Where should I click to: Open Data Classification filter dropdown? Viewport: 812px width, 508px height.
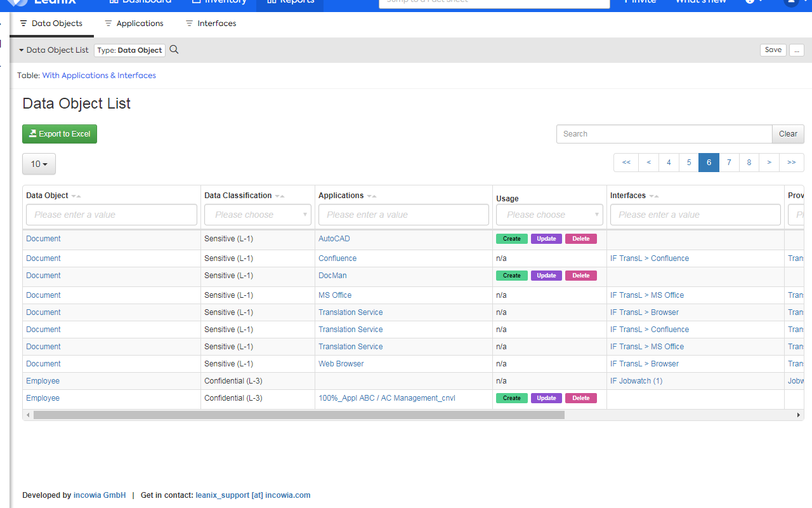(x=258, y=215)
